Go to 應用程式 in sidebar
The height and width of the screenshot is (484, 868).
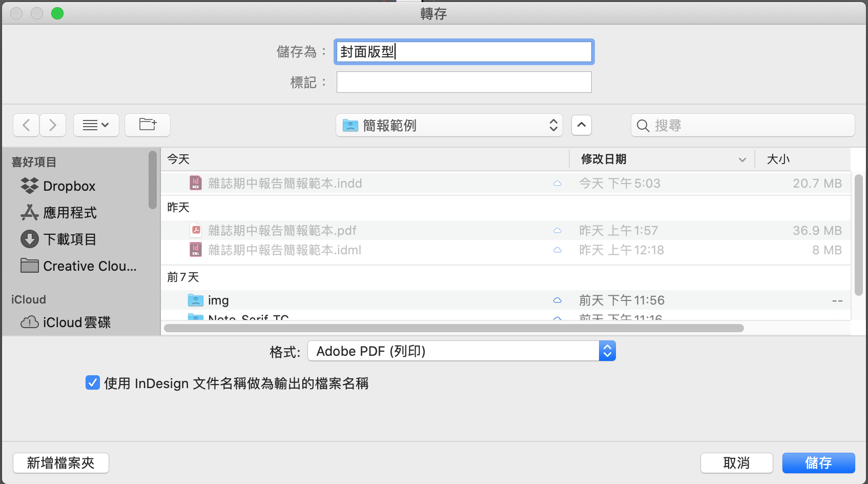click(70, 213)
